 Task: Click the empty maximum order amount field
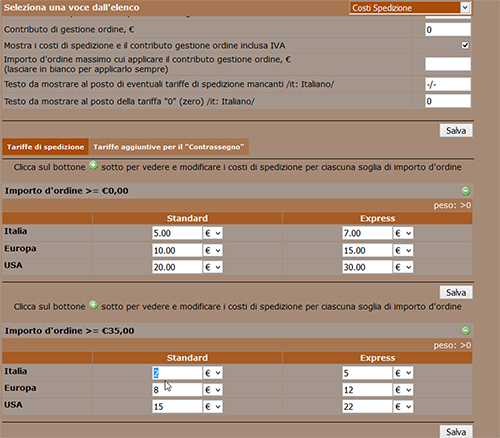click(x=448, y=64)
